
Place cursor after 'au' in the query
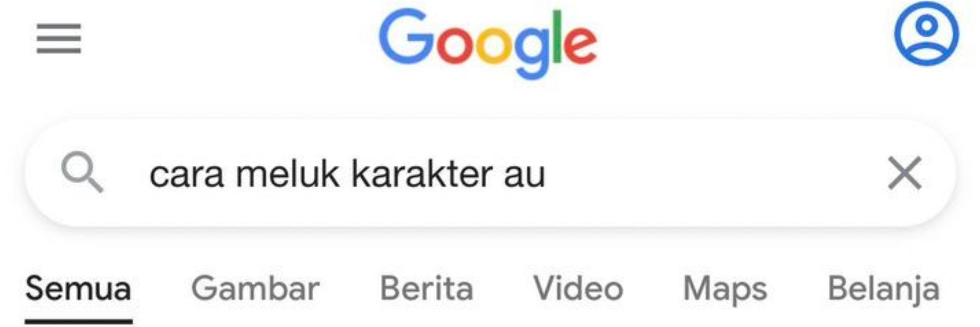pyautogui.click(x=547, y=176)
